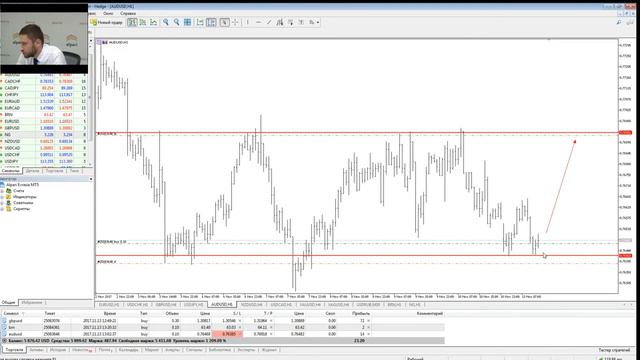Open the Окно menu
The image size is (640, 360).
(108, 13)
